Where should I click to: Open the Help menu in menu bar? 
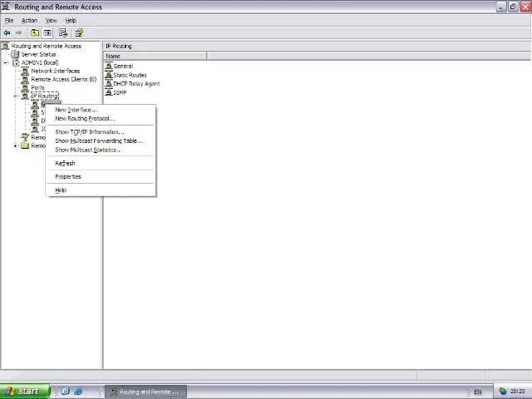click(x=71, y=20)
